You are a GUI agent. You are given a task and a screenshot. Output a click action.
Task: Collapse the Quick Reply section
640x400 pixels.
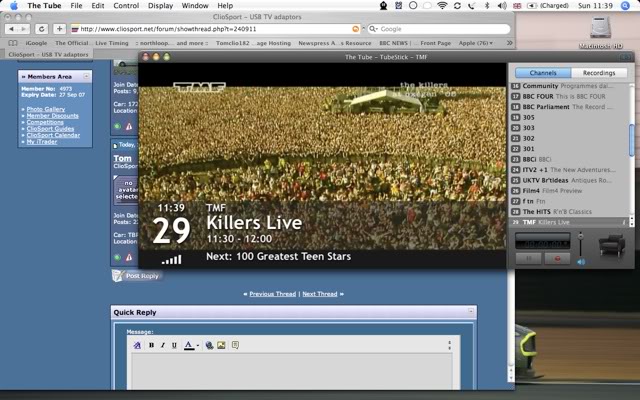coord(470,312)
